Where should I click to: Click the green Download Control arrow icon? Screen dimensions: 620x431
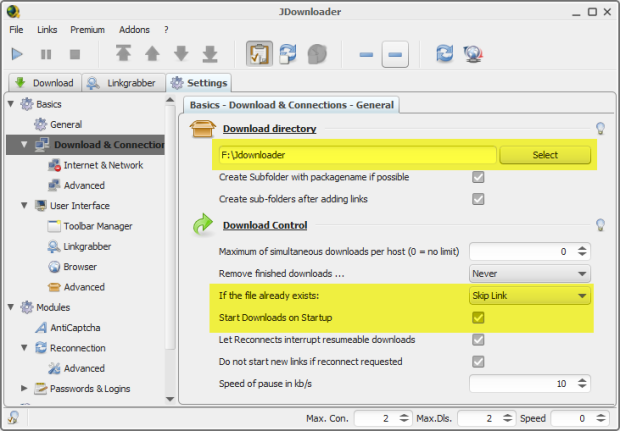(x=203, y=224)
